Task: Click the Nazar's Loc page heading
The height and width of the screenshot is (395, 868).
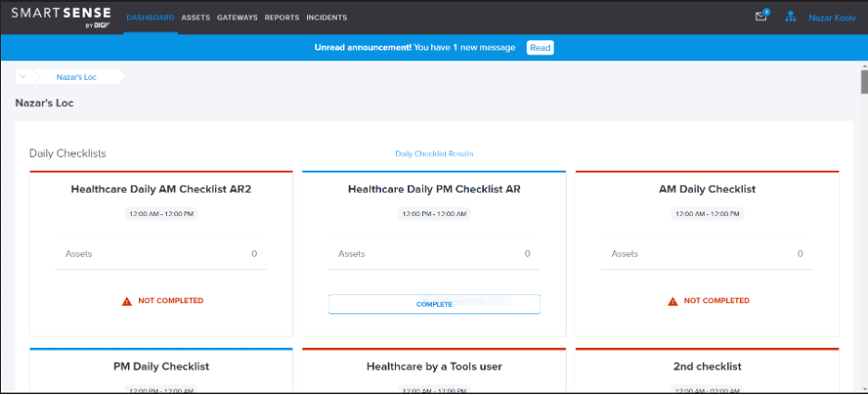Action: (x=45, y=103)
